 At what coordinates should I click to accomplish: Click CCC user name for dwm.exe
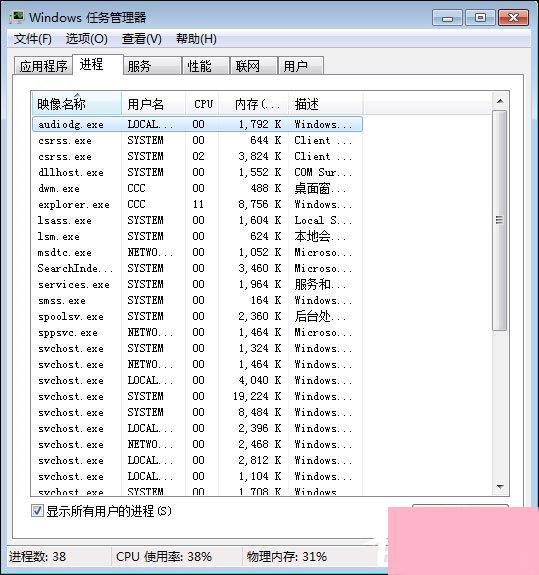[136, 188]
